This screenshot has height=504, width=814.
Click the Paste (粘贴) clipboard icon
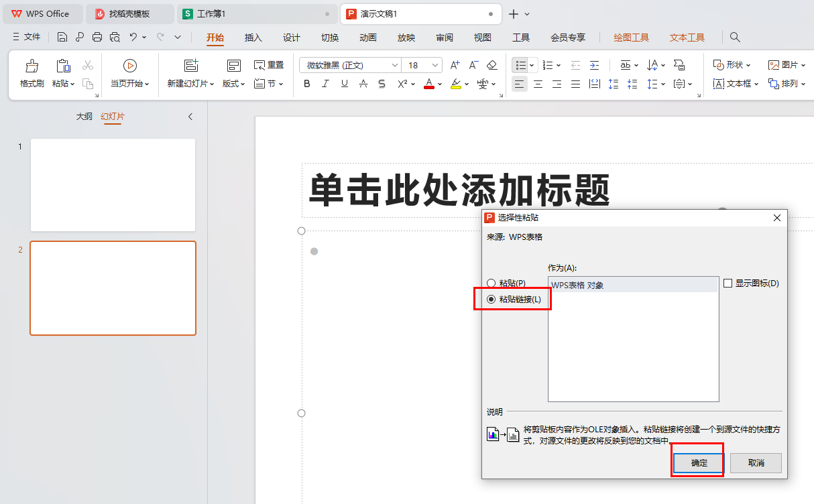(x=63, y=66)
